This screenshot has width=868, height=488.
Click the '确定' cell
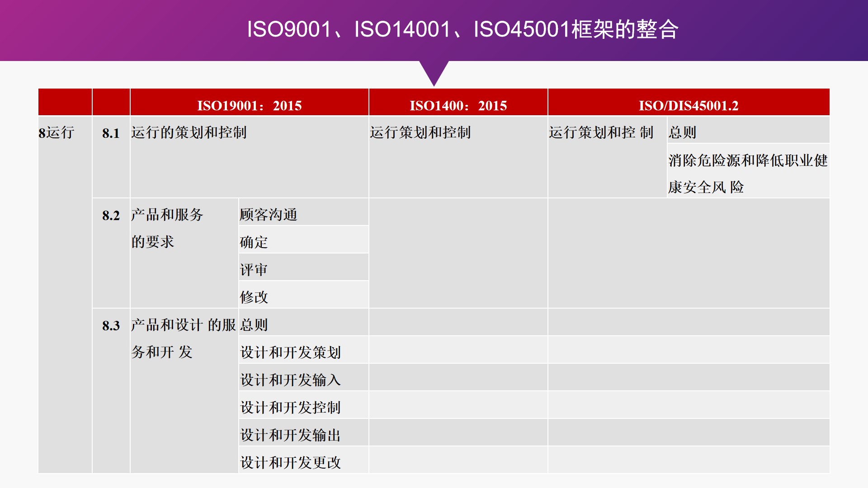[304, 239]
